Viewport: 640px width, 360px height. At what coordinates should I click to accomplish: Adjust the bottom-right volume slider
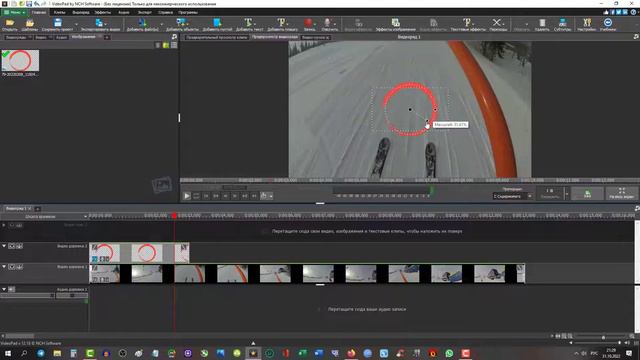[x=619, y=343]
